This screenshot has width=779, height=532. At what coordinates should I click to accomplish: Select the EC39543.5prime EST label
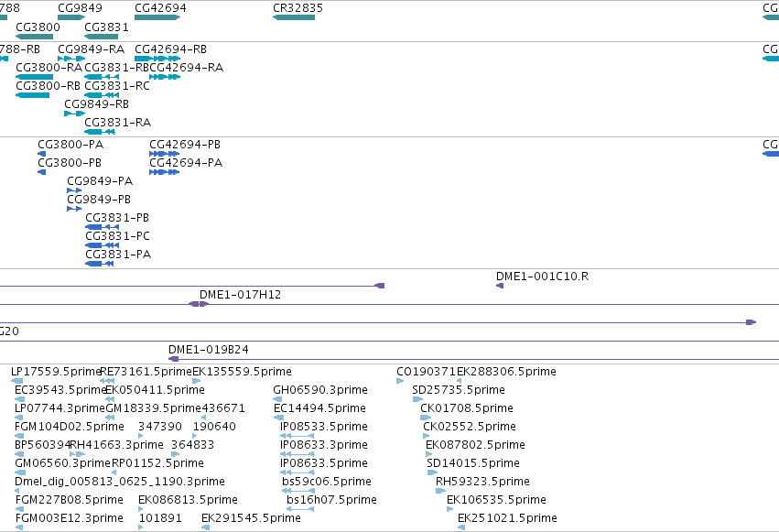pyautogui.click(x=61, y=390)
